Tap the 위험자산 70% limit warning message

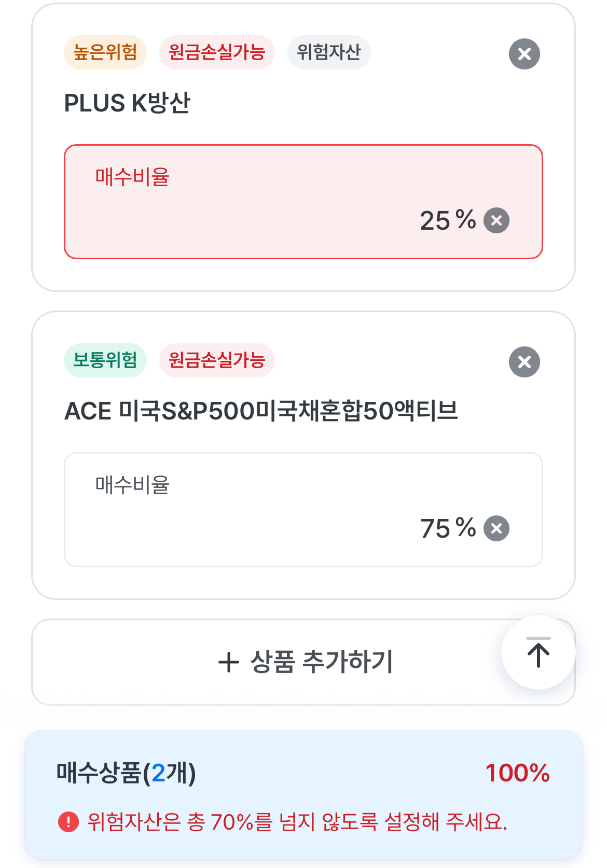tap(297, 822)
